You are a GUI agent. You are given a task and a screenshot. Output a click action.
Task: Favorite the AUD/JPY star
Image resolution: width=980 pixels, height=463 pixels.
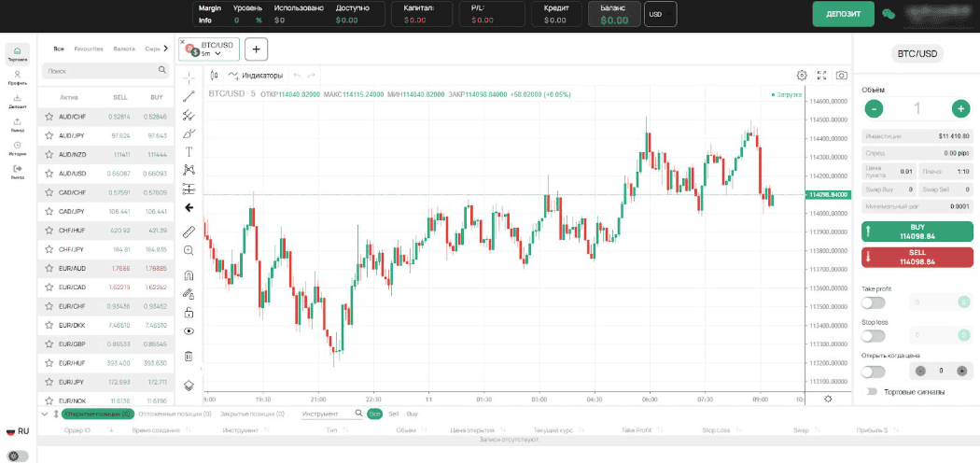coord(49,135)
